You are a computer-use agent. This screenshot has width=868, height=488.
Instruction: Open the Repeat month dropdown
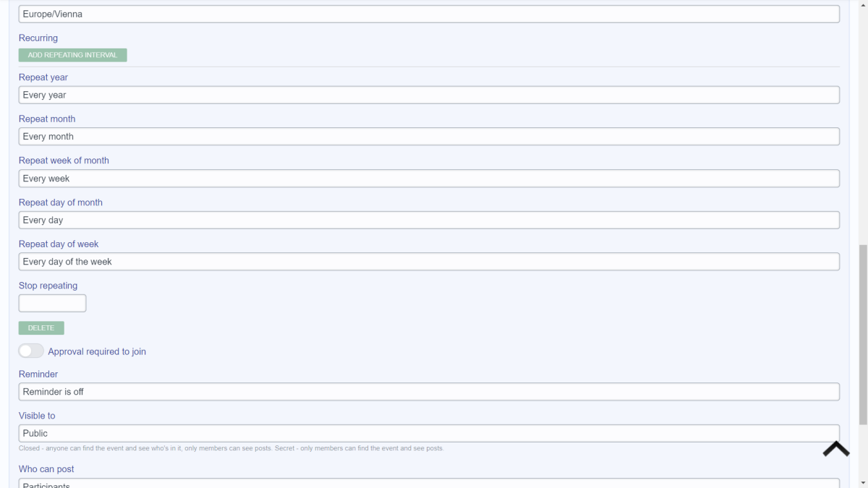click(x=429, y=137)
